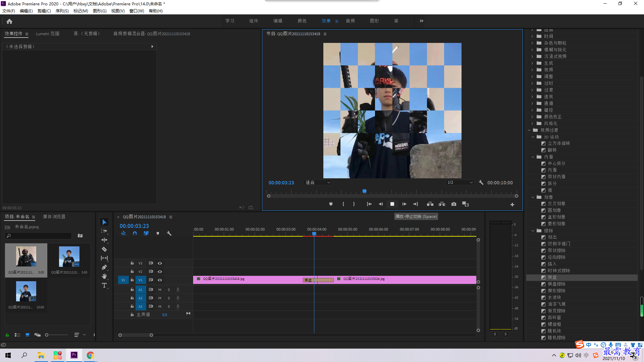The image size is (644, 362).
Task: Move Project panel thumbnail zoom slider
Action: [47, 335]
